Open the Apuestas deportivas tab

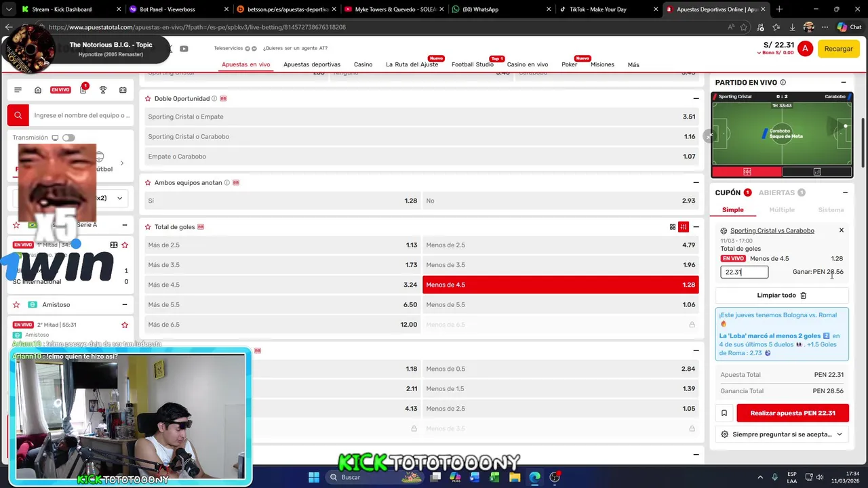312,64
